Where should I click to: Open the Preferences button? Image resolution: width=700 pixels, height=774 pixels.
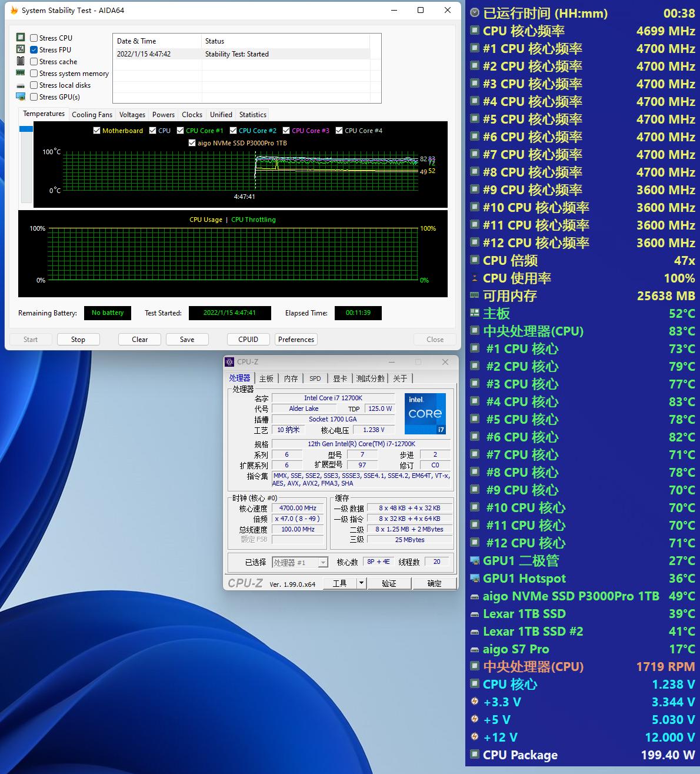(296, 340)
